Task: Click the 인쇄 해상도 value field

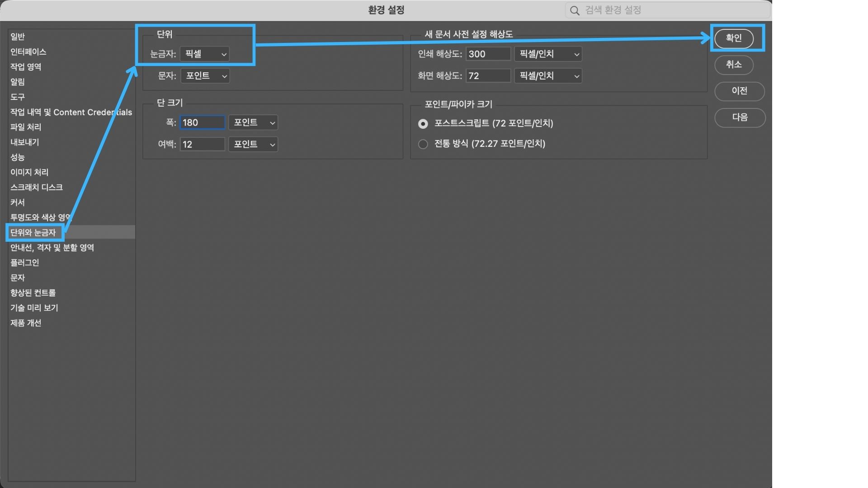Action: 488,54
